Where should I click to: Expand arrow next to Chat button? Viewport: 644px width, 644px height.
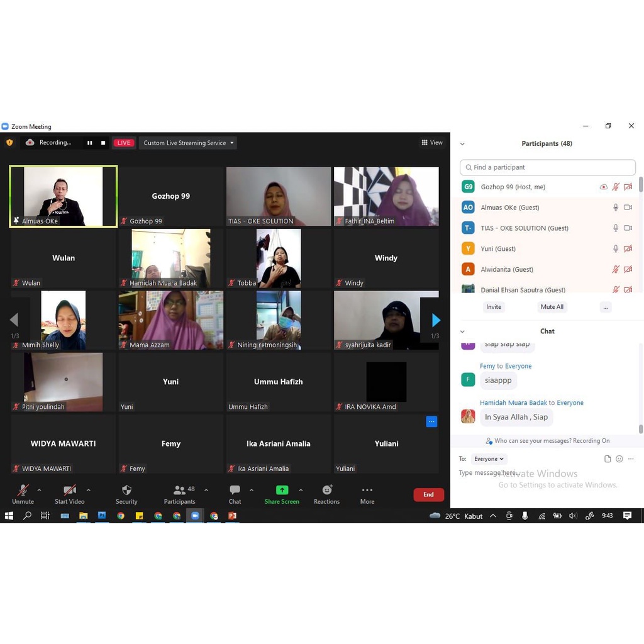pos(252,490)
